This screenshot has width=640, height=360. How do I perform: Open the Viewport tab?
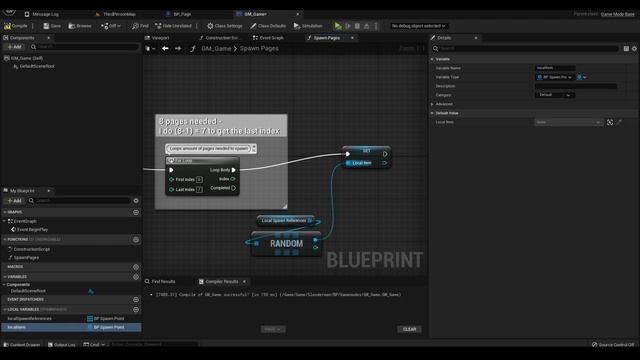157,38
